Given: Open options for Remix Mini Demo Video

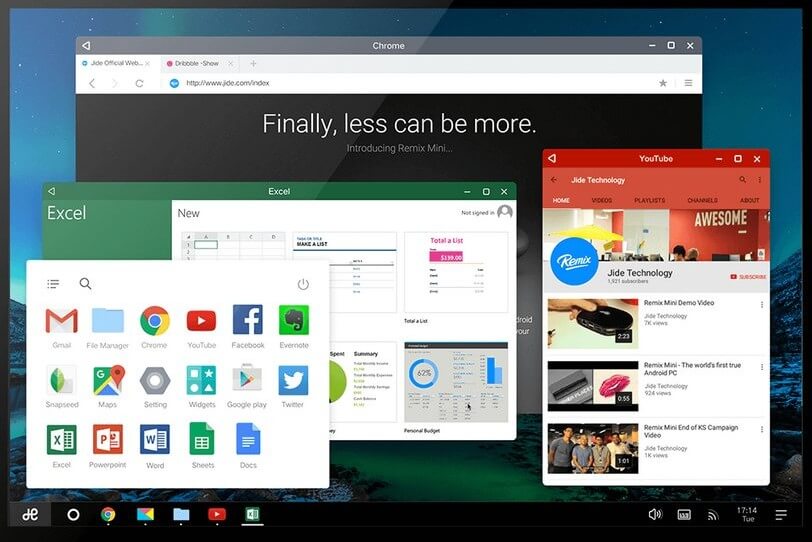Looking at the screenshot, I should [x=762, y=305].
